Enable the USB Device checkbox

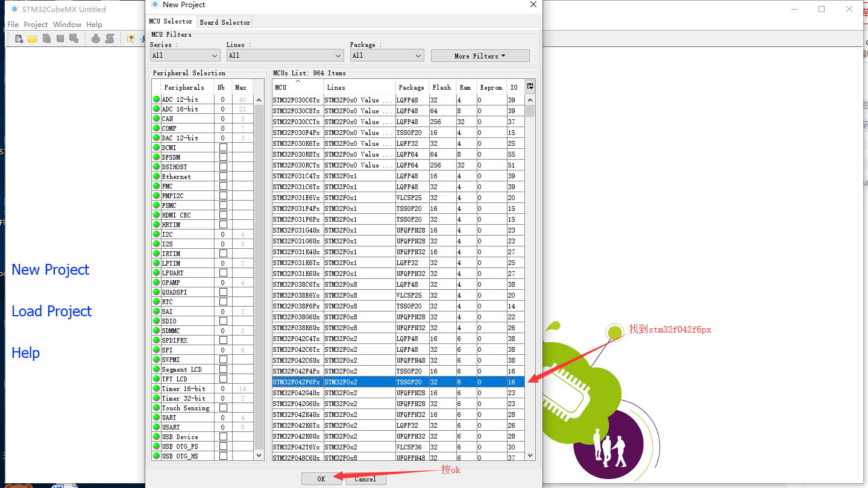tap(222, 436)
